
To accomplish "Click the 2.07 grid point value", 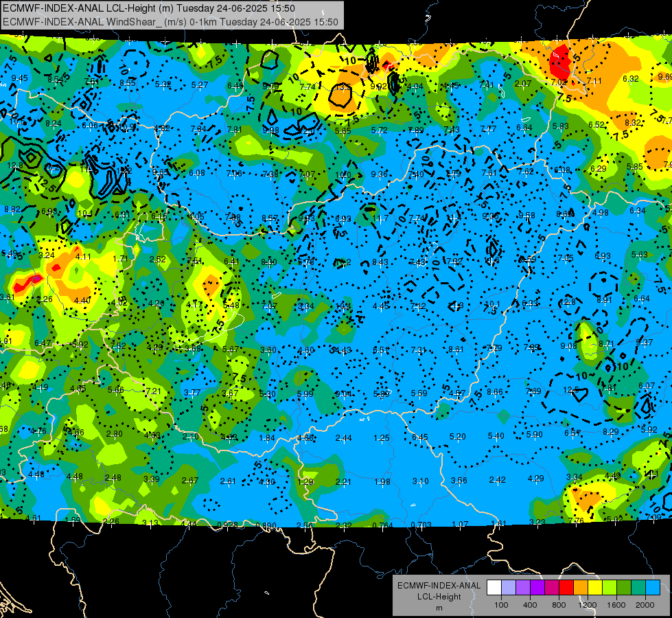I will pyautogui.click(x=523, y=84).
